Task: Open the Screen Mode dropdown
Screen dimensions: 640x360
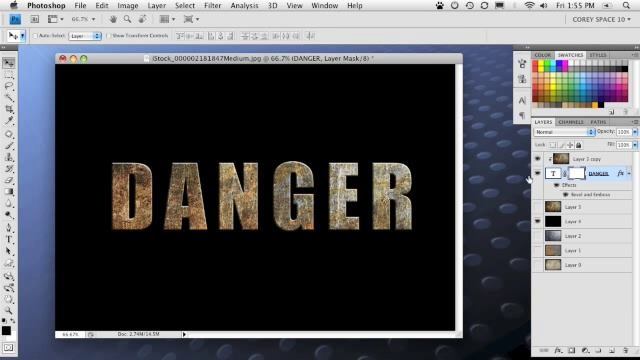Action: 191,19
